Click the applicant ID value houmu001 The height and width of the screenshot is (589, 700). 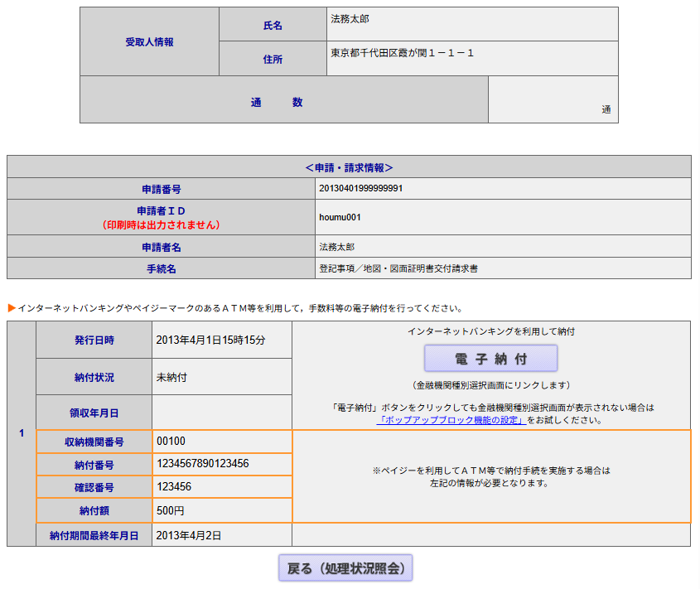coord(340,217)
